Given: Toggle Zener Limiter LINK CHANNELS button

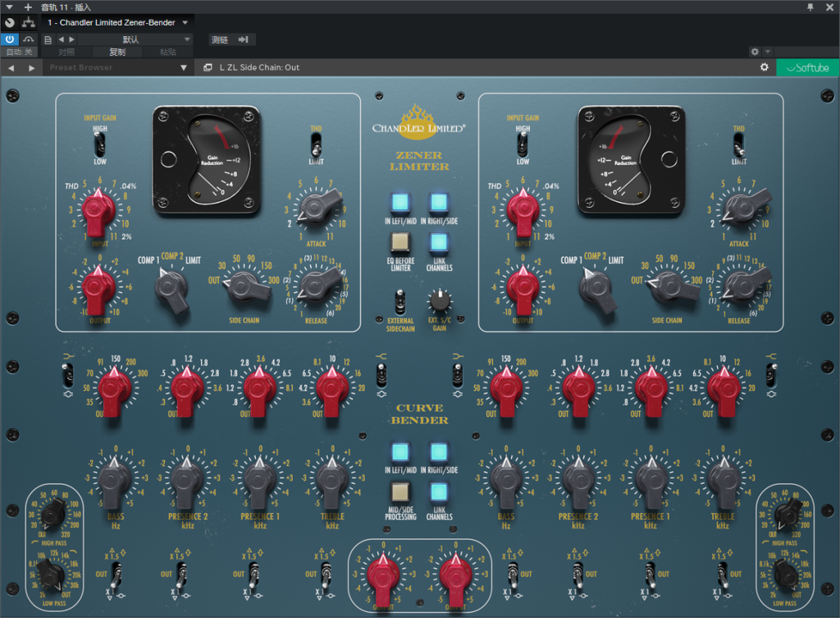Looking at the screenshot, I should coord(439,242).
